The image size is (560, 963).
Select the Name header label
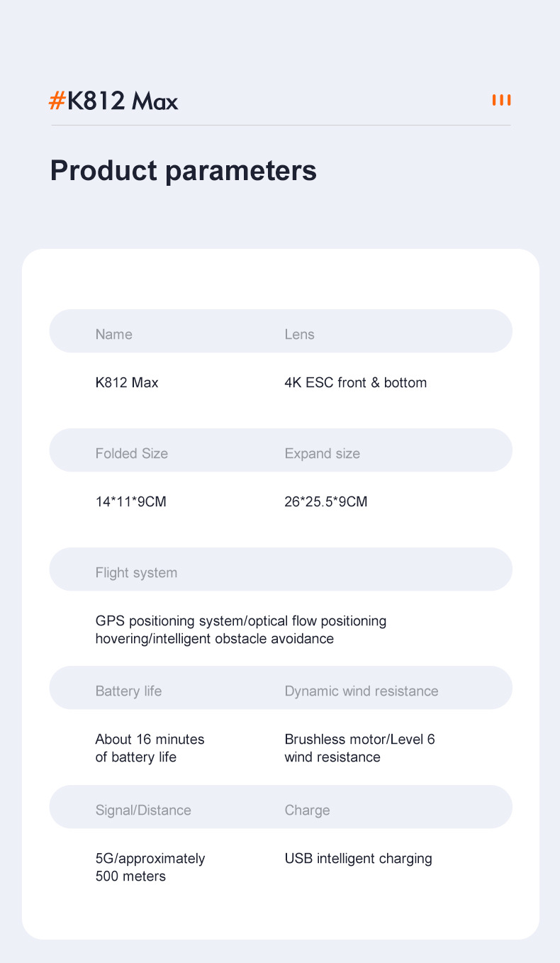[x=113, y=334]
